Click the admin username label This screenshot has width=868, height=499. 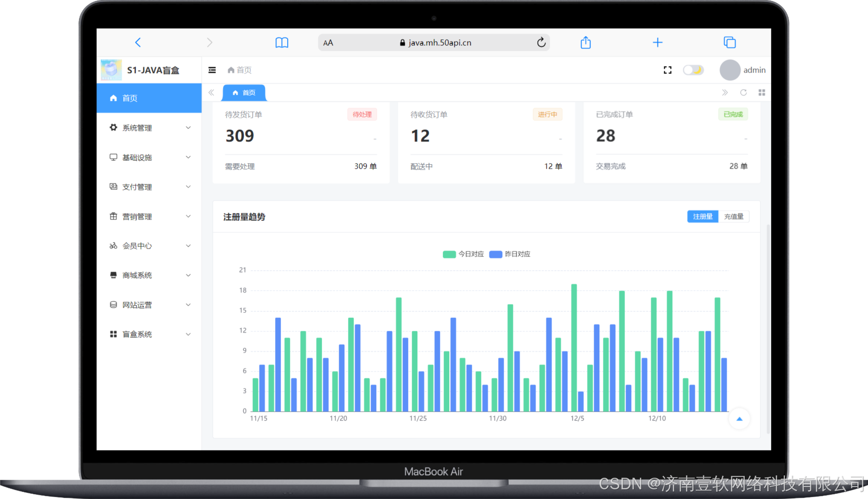[754, 70]
